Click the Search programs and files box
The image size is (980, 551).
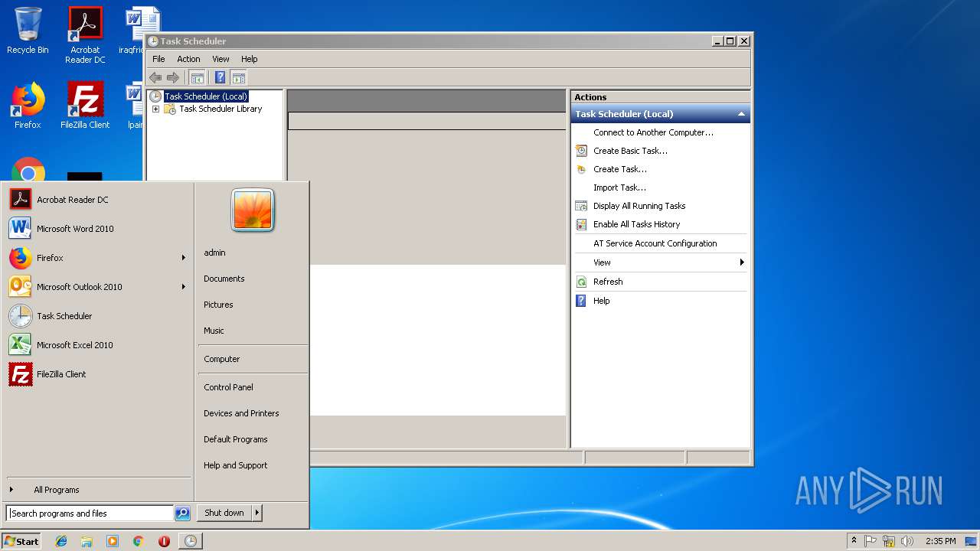click(x=90, y=514)
